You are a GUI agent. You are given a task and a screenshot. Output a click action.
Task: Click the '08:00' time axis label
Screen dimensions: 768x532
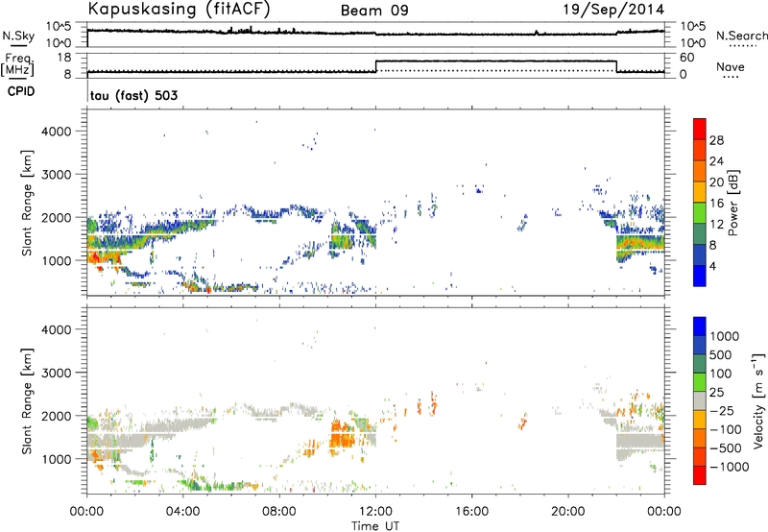click(x=279, y=512)
